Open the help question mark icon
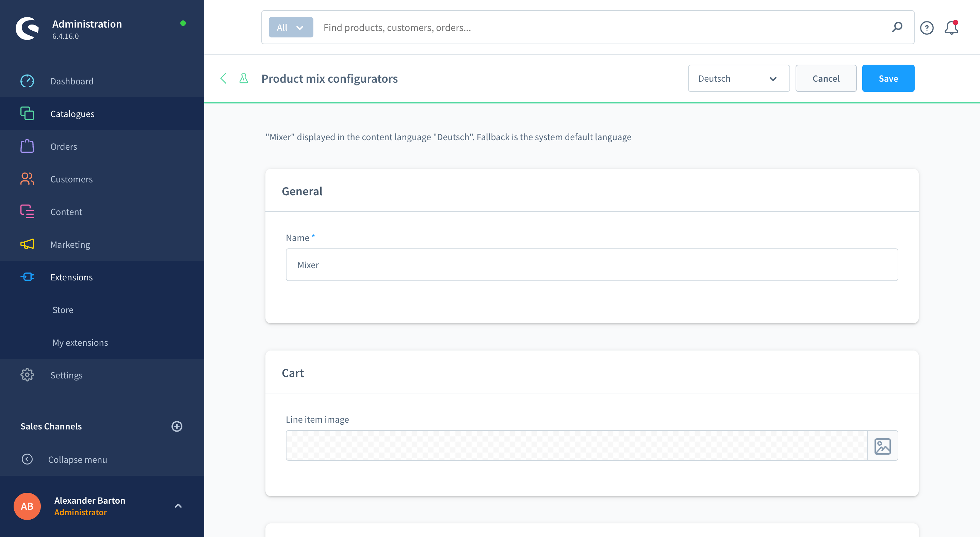 click(x=926, y=28)
